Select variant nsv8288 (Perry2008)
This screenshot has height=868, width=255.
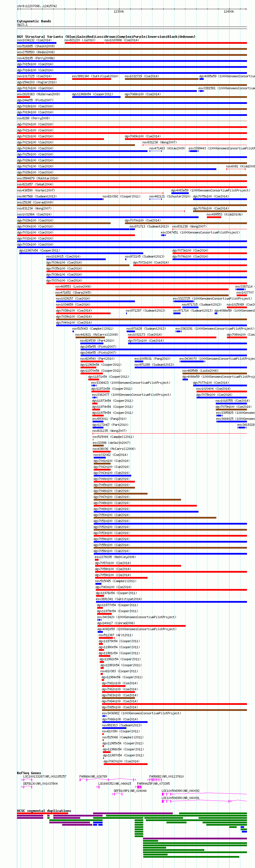point(34,118)
